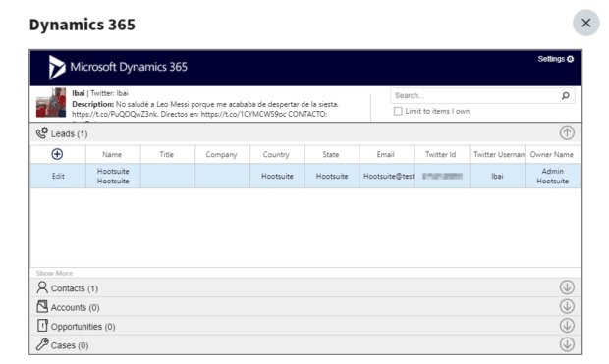
Task: Select the Hootsuite cell under State
Action: pyautogui.click(x=332, y=177)
